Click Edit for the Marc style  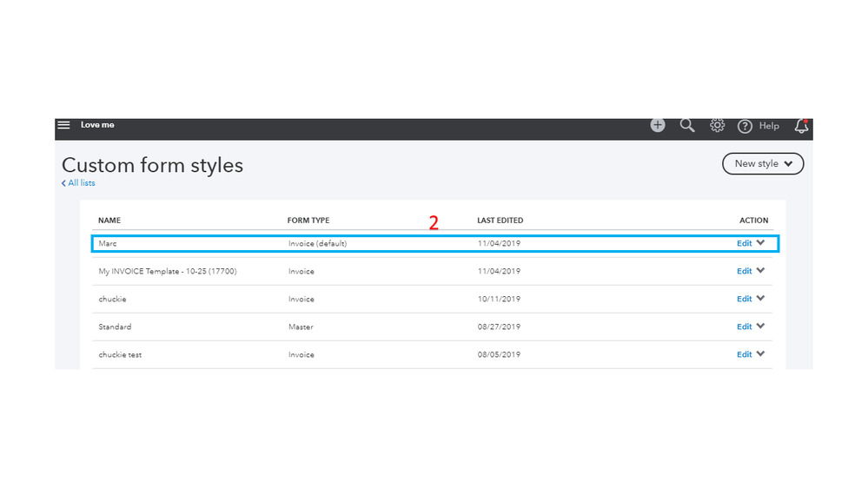744,243
